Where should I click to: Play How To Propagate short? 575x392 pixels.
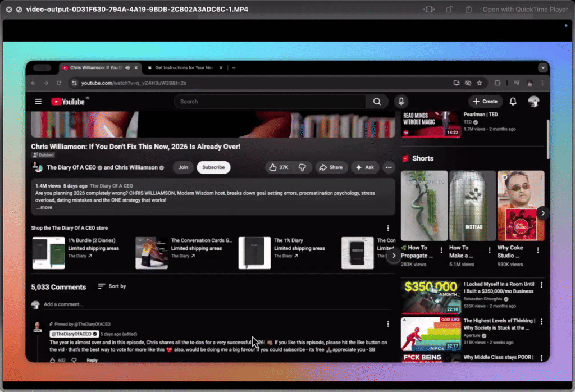[x=425, y=206]
